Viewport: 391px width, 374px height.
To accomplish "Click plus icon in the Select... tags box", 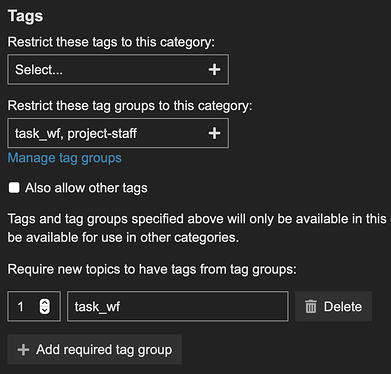I will pyautogui.click(x=214, y=69).
